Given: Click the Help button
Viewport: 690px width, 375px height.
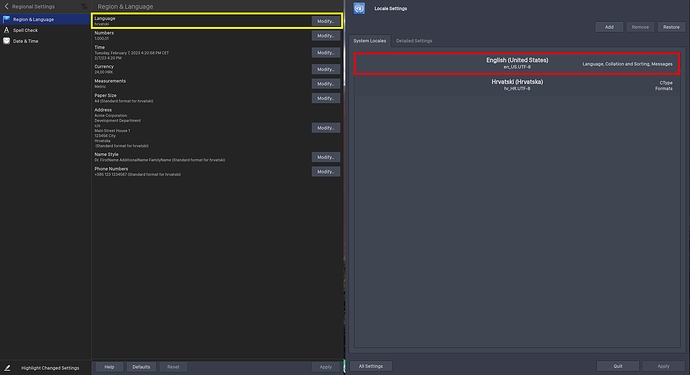Looking at the screenshot, I should 109,367.
